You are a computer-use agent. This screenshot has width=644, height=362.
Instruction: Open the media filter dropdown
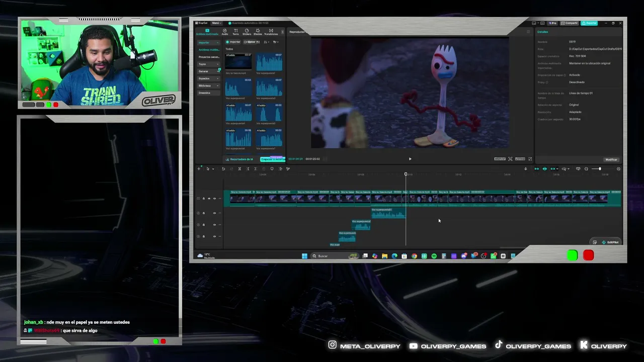pos(276,42)
